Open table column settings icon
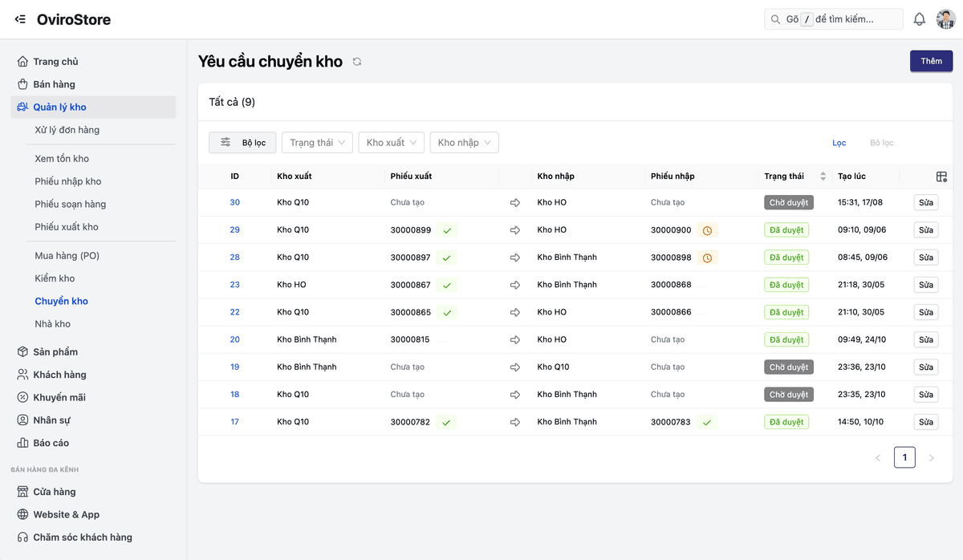Screen dimensions: 963x560 pos(941,177)
